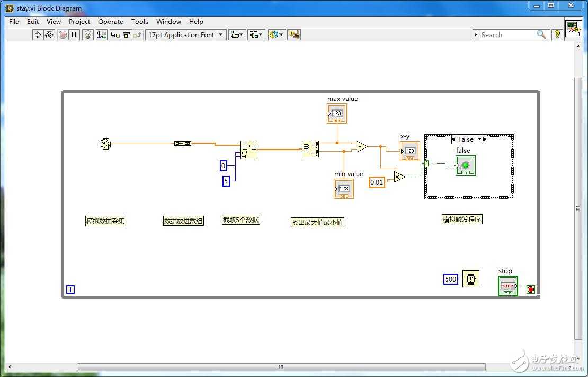The width and height of the screenshot is (588, 377).
Task: Select the x-y indicator terminal
Action: [410, 151]
